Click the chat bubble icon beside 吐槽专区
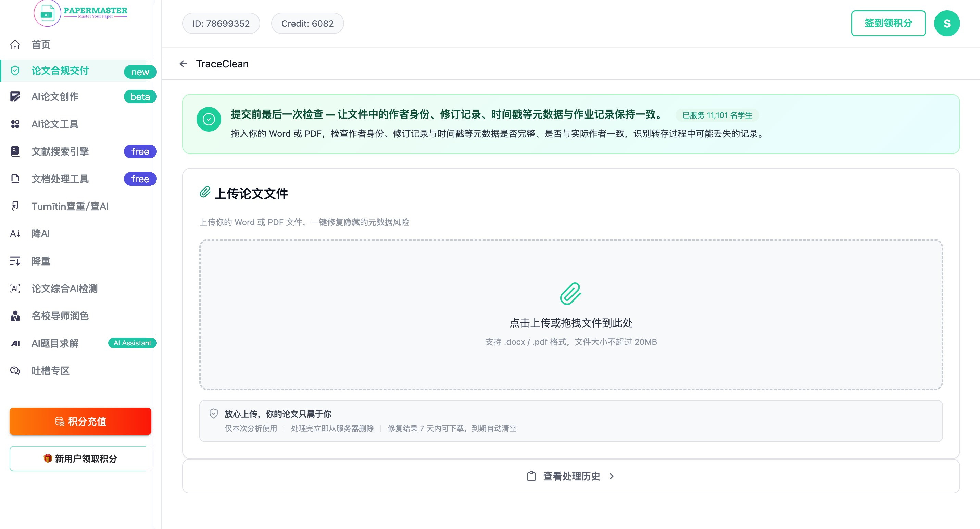The width and height of the screenshot is (980, 529). coord(15,371)
